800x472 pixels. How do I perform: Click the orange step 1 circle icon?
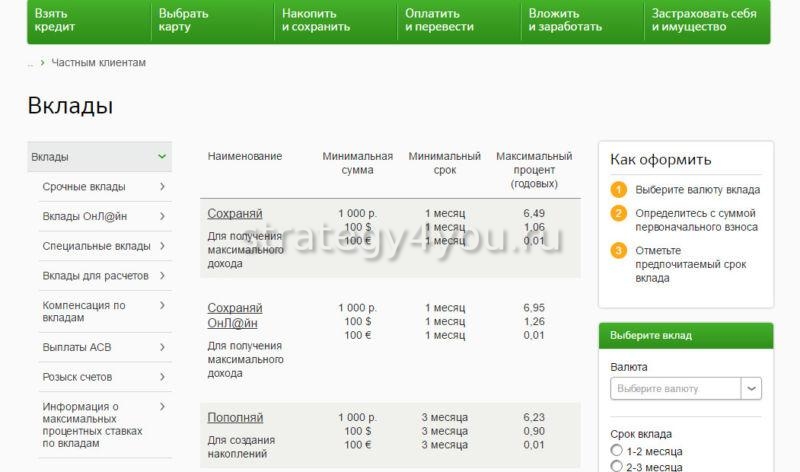(x=619, y=189)
